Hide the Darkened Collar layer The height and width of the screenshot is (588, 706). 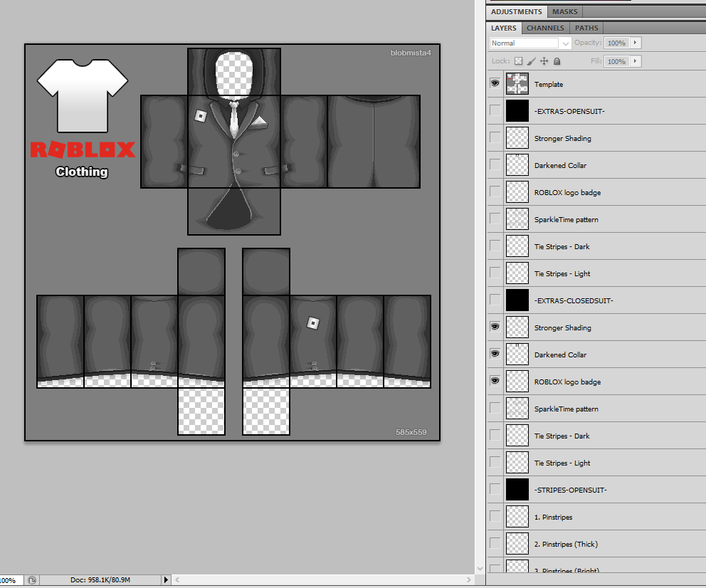coord(495,354)
